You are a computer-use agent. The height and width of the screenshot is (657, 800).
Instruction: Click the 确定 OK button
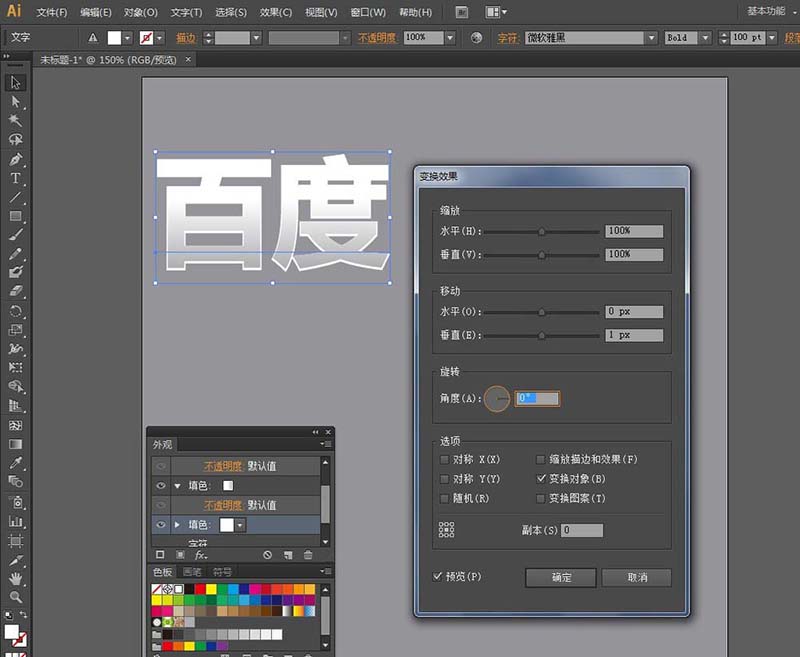(x=561, y=577)
